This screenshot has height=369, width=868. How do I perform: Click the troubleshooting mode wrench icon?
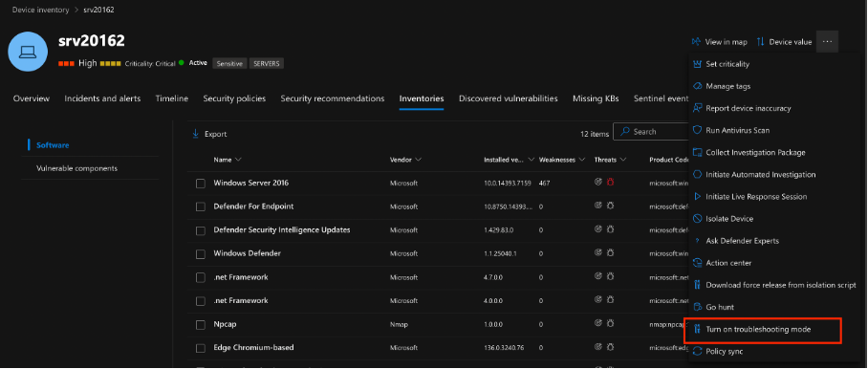pos(698,329)
